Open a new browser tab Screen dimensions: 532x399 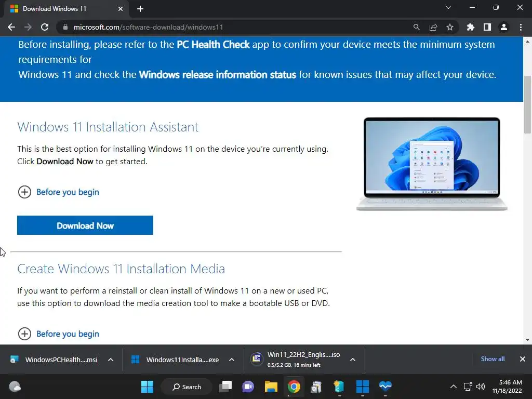pos(140,9)
